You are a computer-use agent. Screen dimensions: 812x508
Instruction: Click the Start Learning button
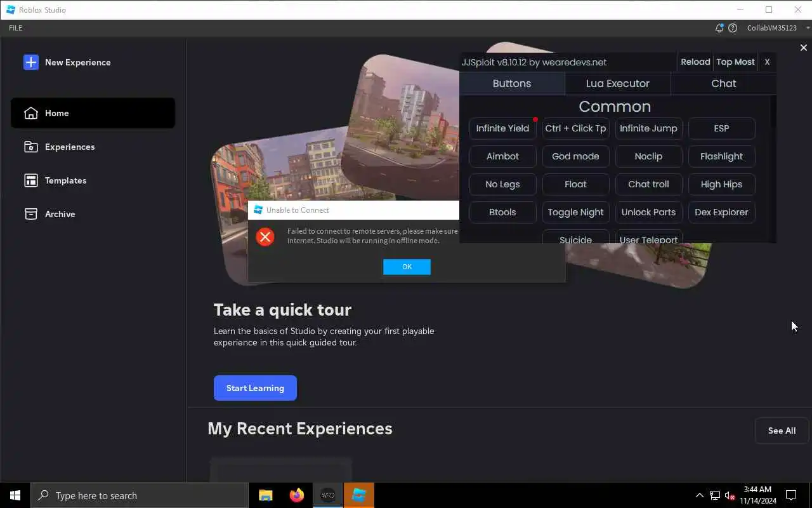pyautogui.click(x=255, y=388)
